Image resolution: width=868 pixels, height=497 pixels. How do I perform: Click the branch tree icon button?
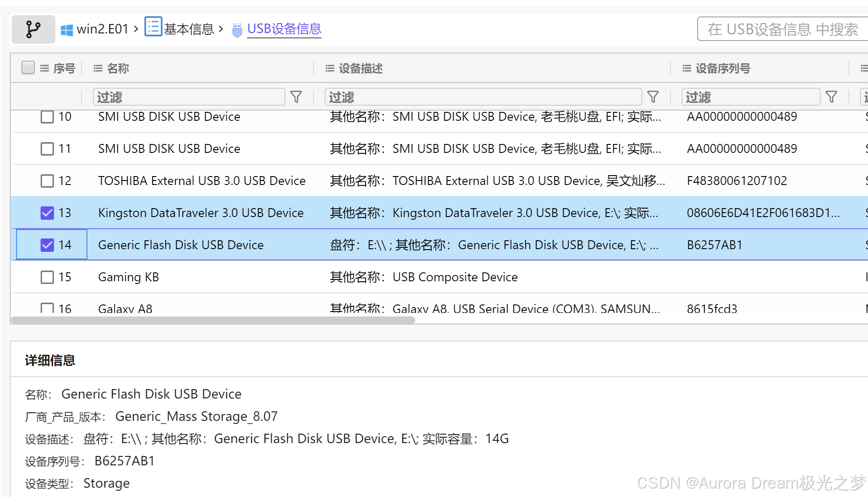pyautogui.click(x=33, y=29)
